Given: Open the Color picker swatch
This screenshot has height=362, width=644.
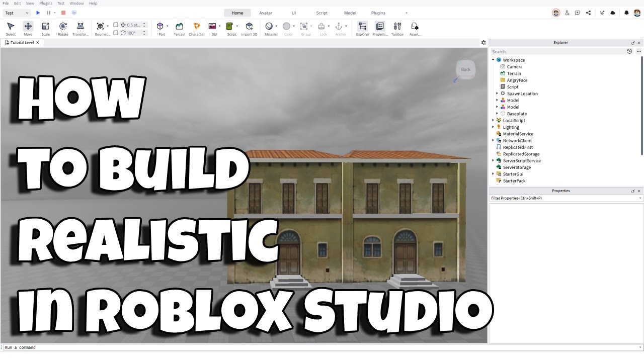Looking at the screenshot, I should (x=286, y=26).
